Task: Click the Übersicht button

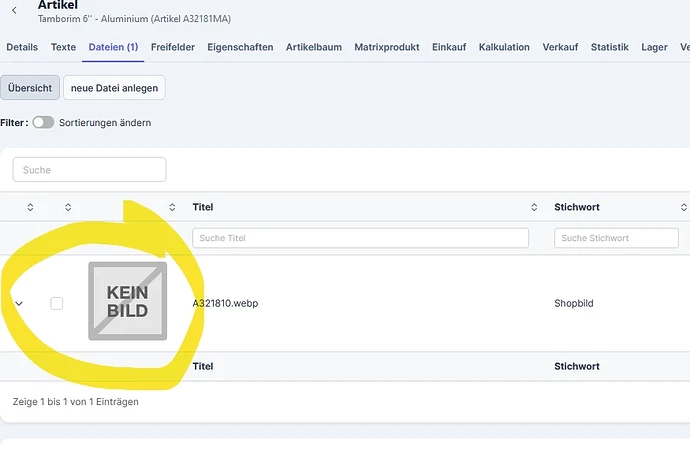Action: [x=30, y=88]
